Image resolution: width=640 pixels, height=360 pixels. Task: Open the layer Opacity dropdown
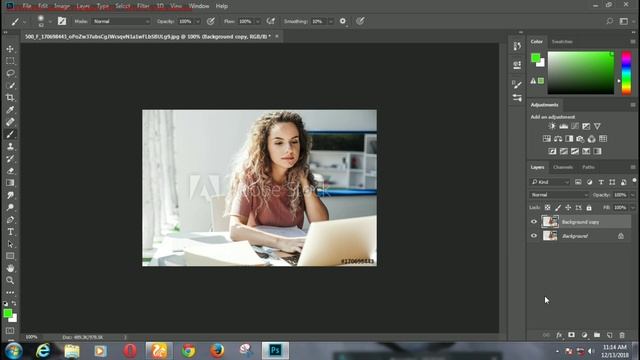tap(633, 195)
